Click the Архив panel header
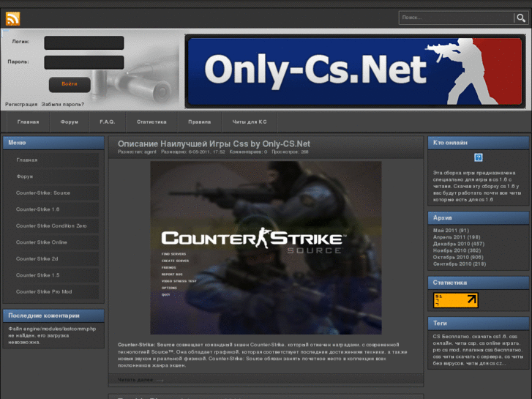 tap(479, 218)
